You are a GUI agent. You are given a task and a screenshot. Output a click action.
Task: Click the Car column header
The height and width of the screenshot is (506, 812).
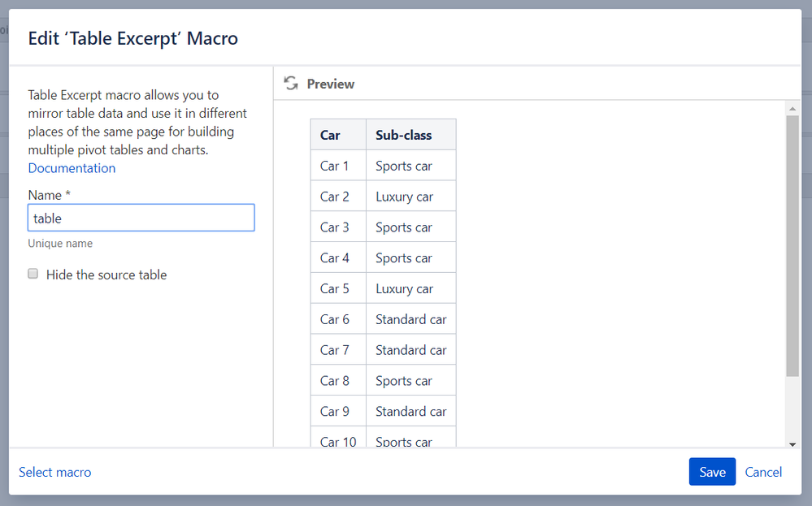pyautogui.click(x=331, y=135)
